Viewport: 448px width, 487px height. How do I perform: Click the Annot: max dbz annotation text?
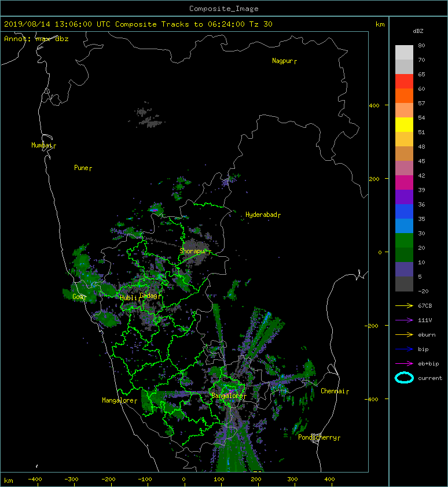tap(36, 39)
